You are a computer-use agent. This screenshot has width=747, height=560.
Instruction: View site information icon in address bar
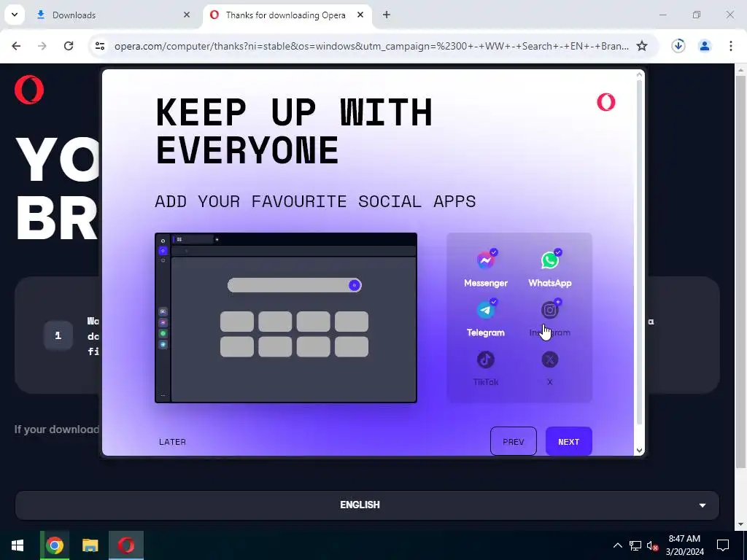point(99,46)
